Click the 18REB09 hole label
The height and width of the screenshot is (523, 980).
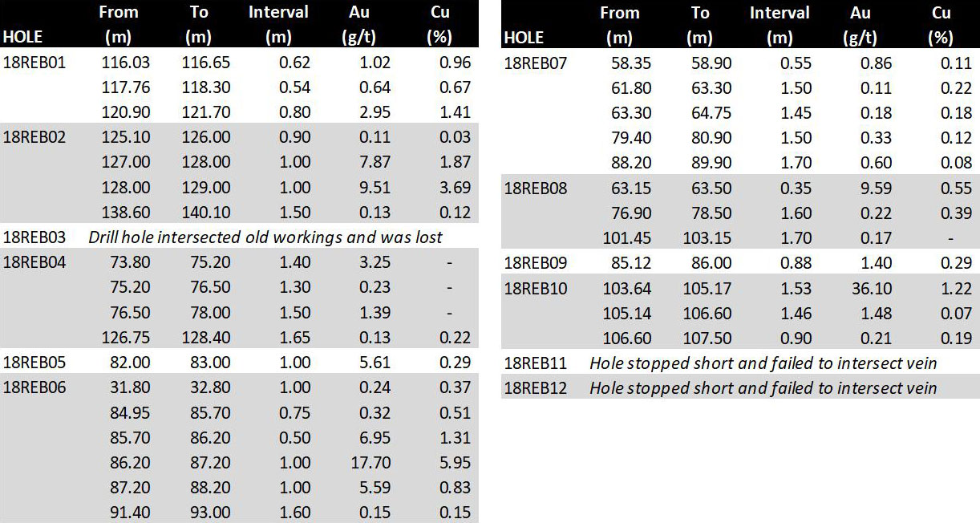pyautogui.click(x=535, y=263)
